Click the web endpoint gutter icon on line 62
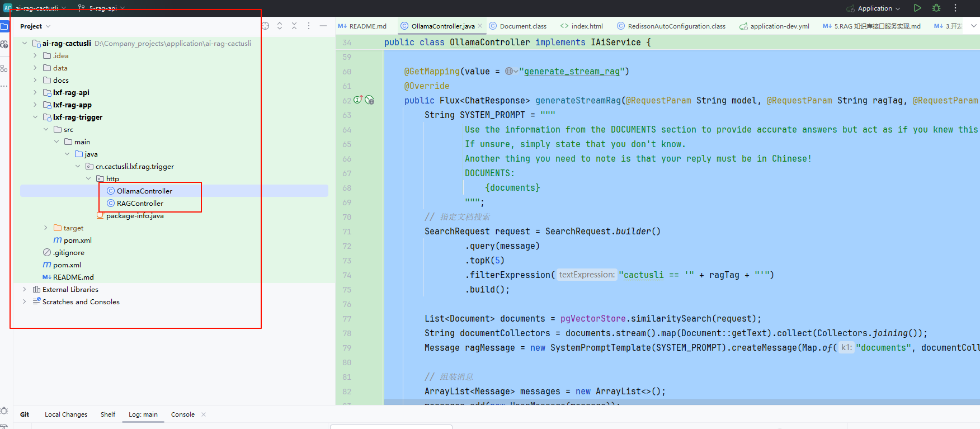The image size is (980, 429). (370, 100)
